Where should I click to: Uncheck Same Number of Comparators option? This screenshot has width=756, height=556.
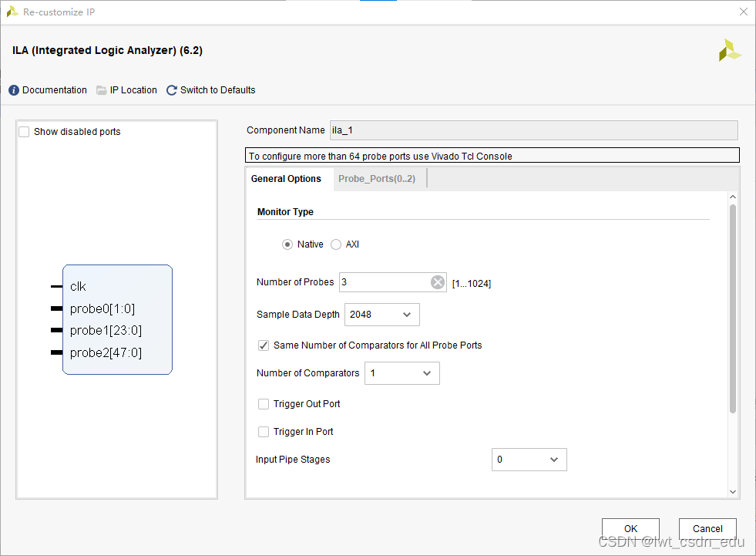click(264, 345)
